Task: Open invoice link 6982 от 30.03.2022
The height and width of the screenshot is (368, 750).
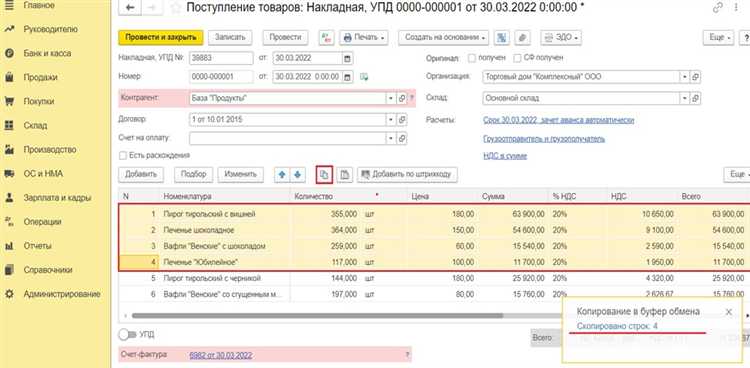Action: [x=221, y=355]
